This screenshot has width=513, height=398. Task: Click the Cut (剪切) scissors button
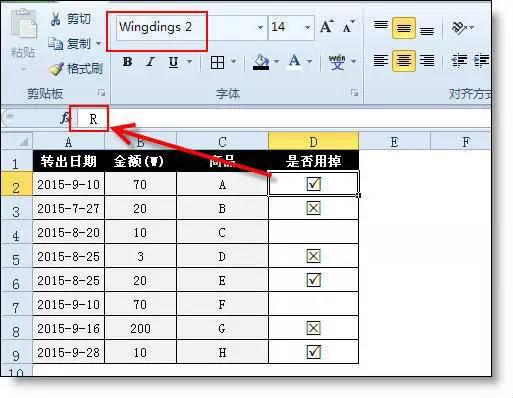pos(70,19)
